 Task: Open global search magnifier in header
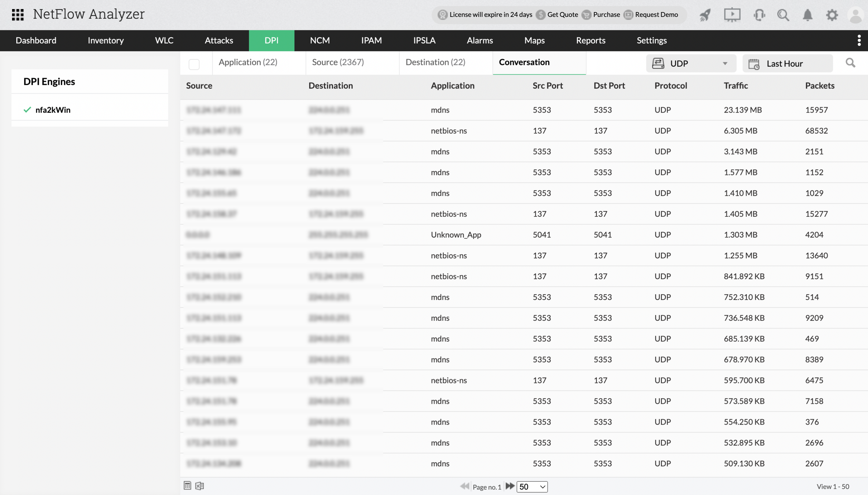coord(783,15)
